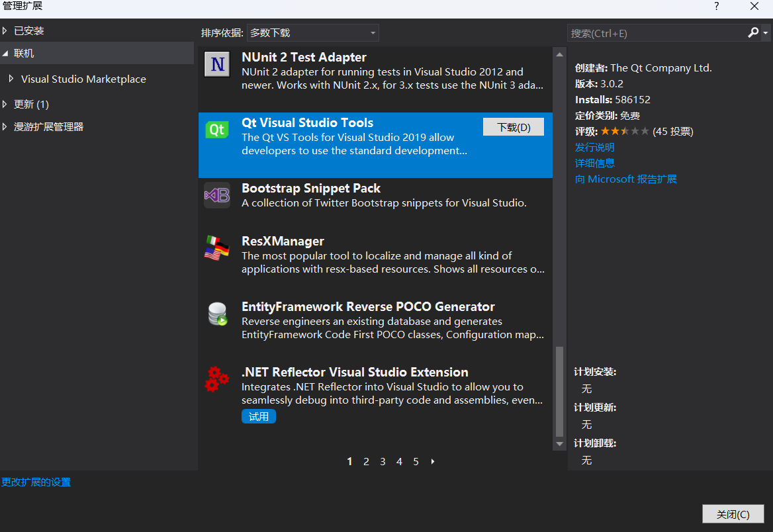Open the sort-by 多数下载 dropdown
The height and width of the screenshot is (532, 773).
pos(312,33)
